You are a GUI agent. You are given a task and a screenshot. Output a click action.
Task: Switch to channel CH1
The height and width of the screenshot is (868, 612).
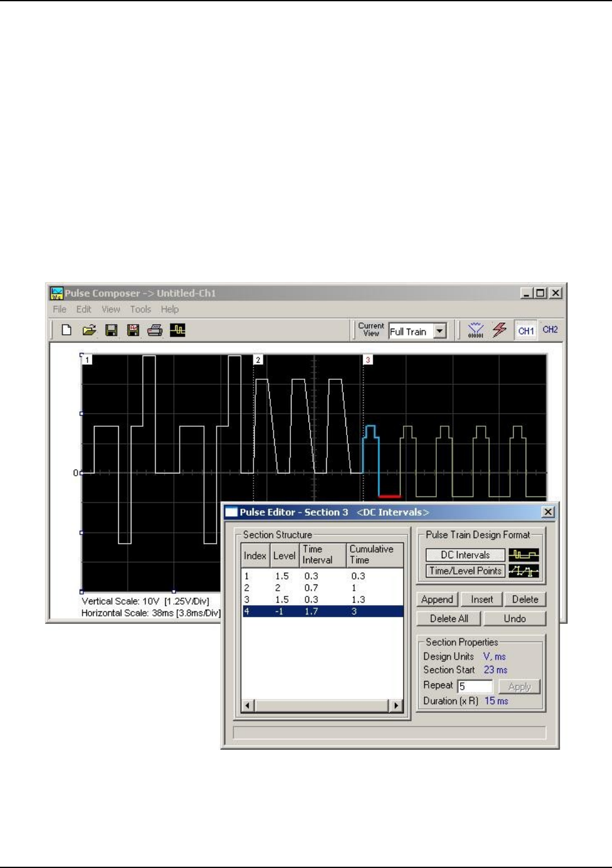(x=526, y=330)
